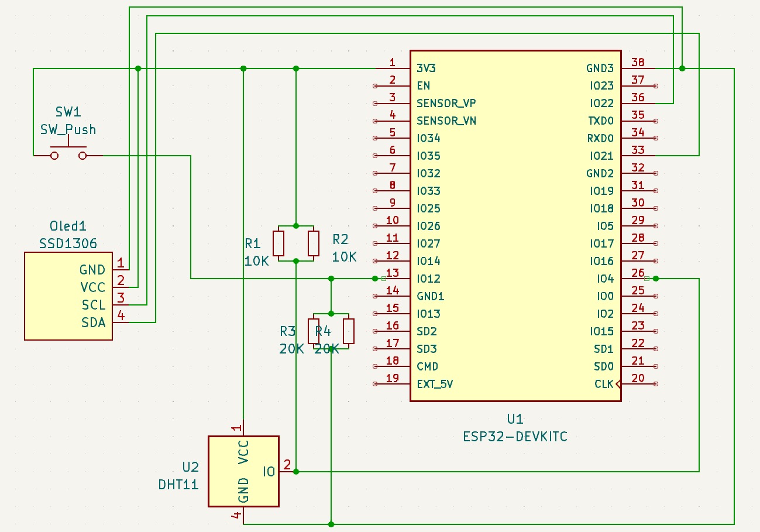Image resolution: width=760 pixels, height=532 pixels.
Task: Select resistor R2 symbol
Action: tap(314, 243)
